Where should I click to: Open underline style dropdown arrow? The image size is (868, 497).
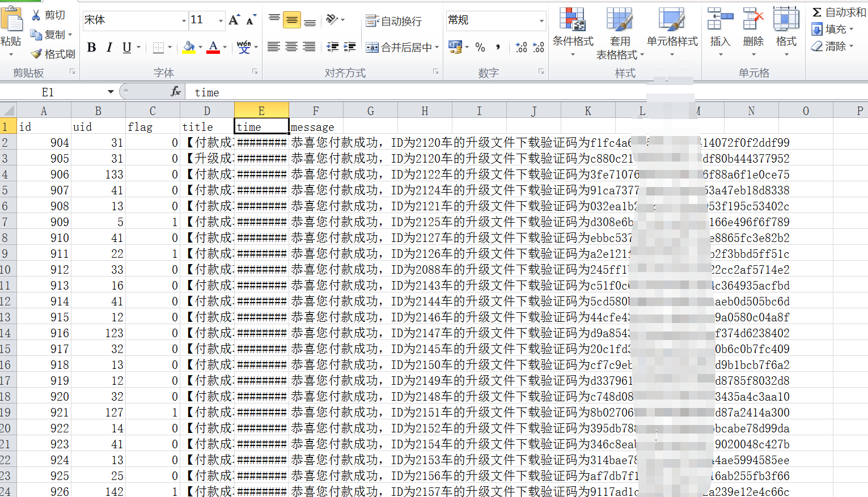tap(138, 48)
